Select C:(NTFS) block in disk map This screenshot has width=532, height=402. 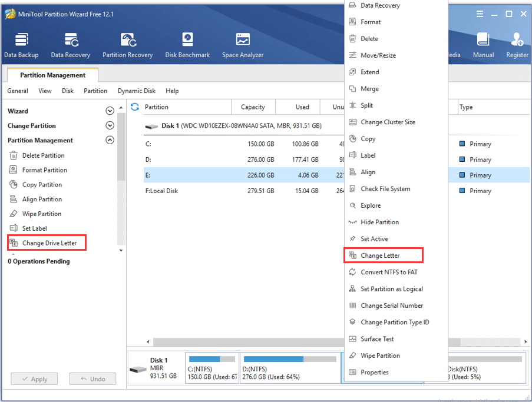pos(212,368)
